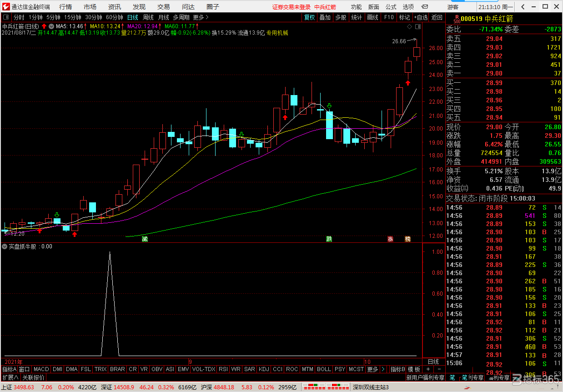Select the 5分钟 chart period
Image resolution: width=563 pixels, height=392 pixels.
[53, 17]
